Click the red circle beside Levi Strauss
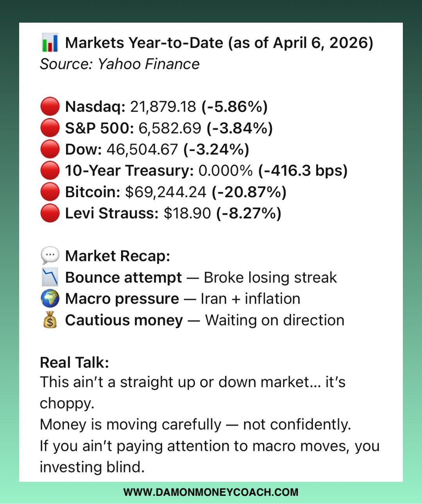 (50, 213)
